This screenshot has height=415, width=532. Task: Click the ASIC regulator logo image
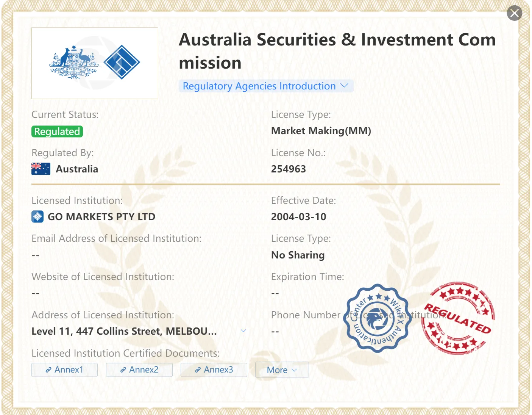coord(95,63)
